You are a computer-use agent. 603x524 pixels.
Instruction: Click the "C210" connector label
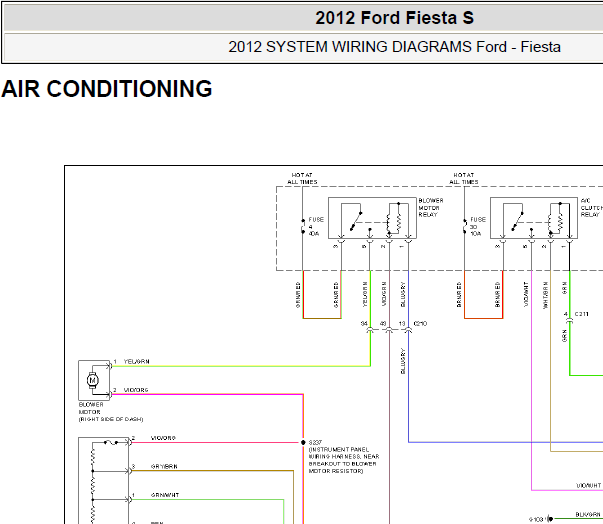click(x=420, y=324)
